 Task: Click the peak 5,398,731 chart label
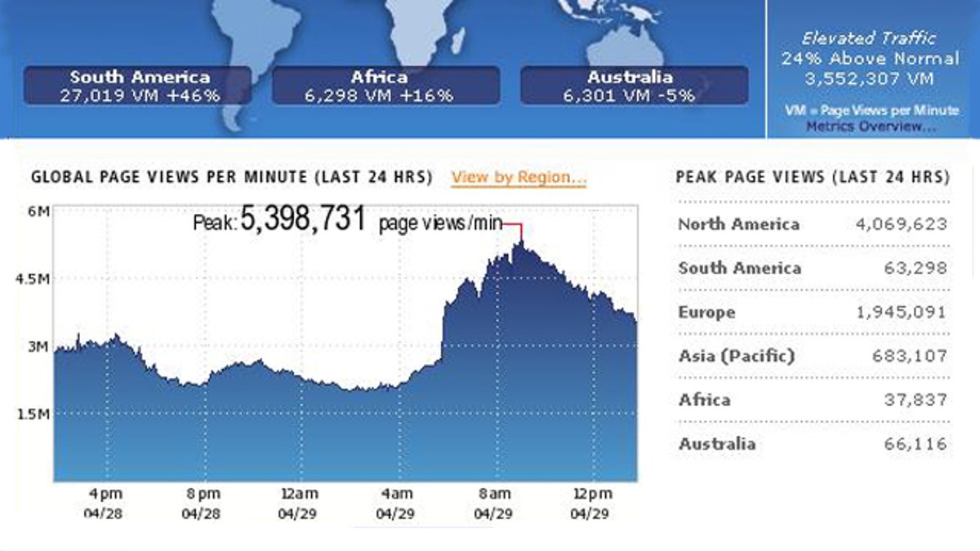pos(303,221)
